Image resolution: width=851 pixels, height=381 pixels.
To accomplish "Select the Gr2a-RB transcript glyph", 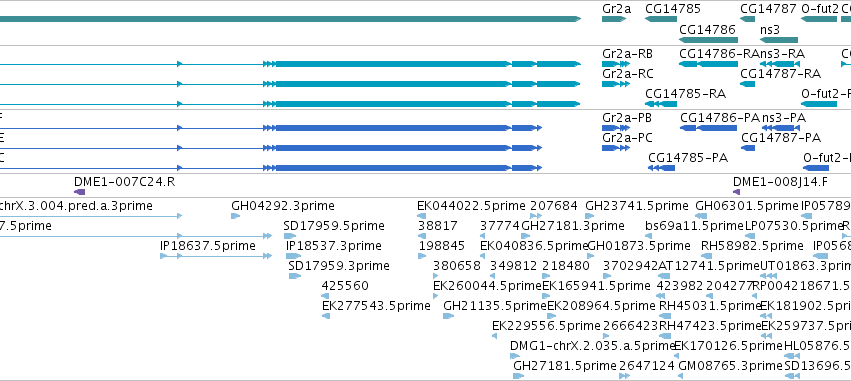I will coord(616,64).
